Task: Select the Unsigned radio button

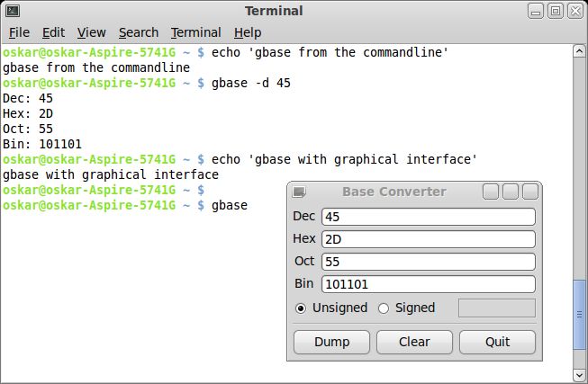Action: (301, 308)
